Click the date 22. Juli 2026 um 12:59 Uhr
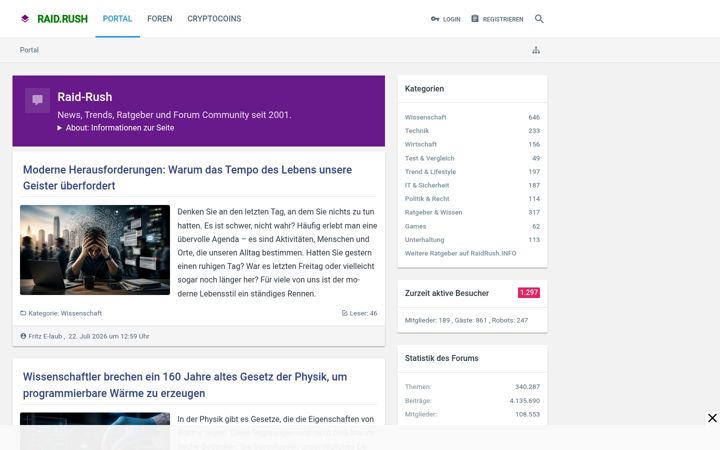This screenshot has width=720, height=450. [109, 336]
